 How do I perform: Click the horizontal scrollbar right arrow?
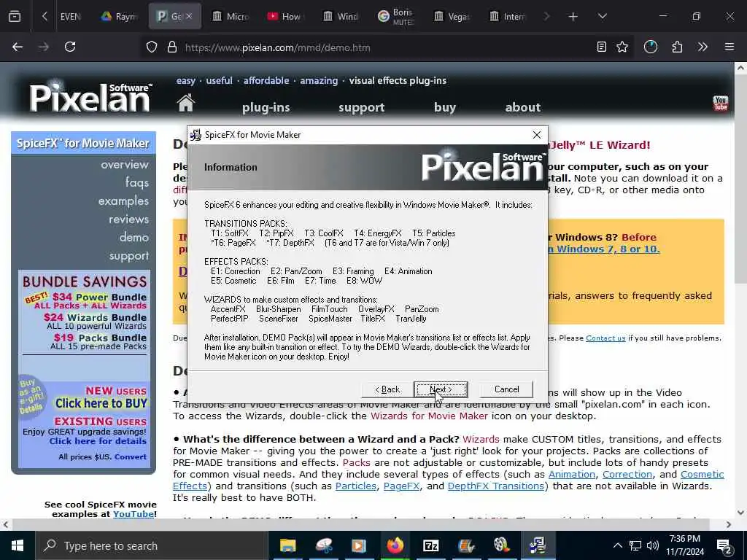[x=729, y=525]
